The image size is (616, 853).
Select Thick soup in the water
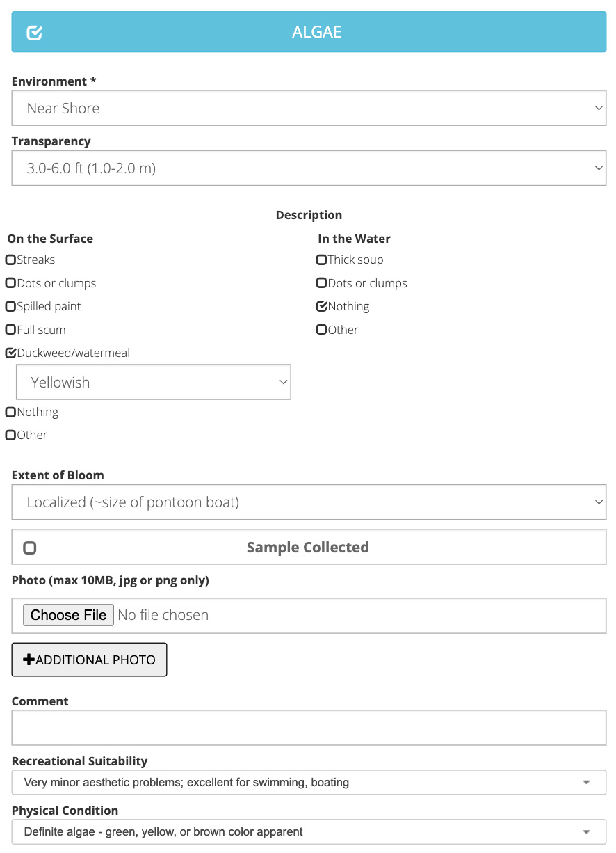321,260
